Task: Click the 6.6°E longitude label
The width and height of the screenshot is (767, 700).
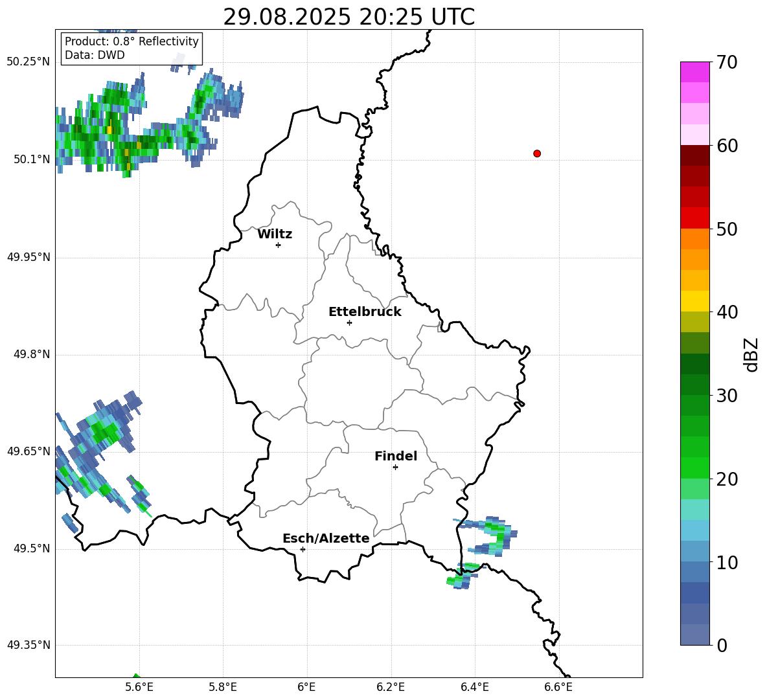Action: 558,687
